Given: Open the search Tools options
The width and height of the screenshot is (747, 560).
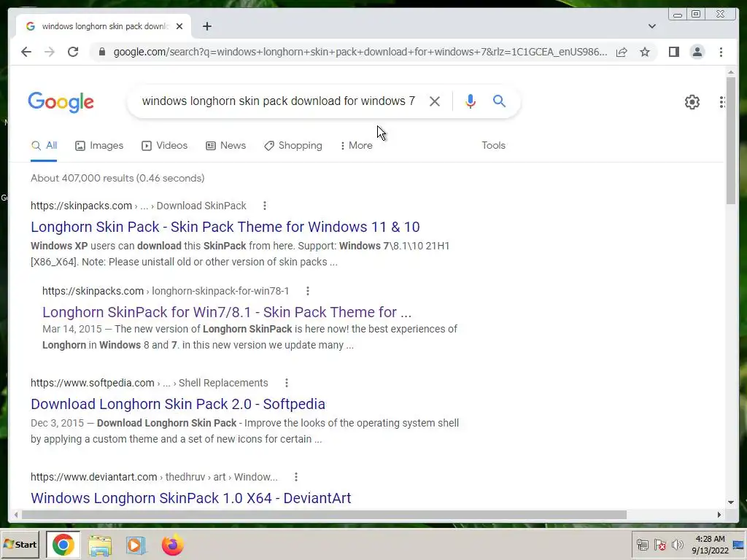Looking at the screenshot, I should [x=493, y=146].
